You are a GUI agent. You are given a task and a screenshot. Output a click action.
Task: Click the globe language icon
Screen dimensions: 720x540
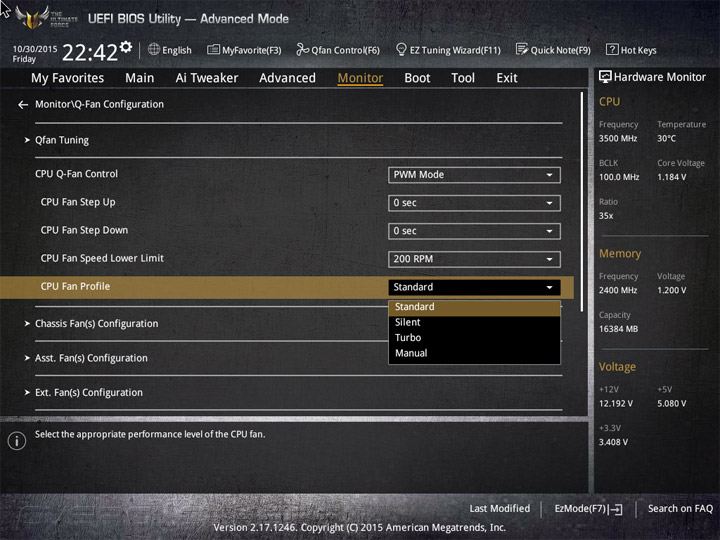(x=154, y=49)
